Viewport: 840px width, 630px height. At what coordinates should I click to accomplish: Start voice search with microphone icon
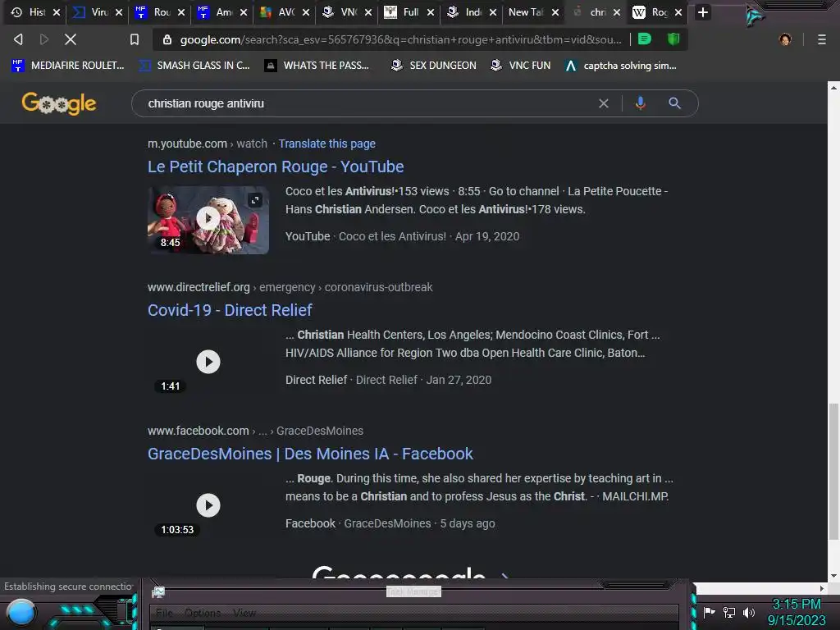point(640,103)
